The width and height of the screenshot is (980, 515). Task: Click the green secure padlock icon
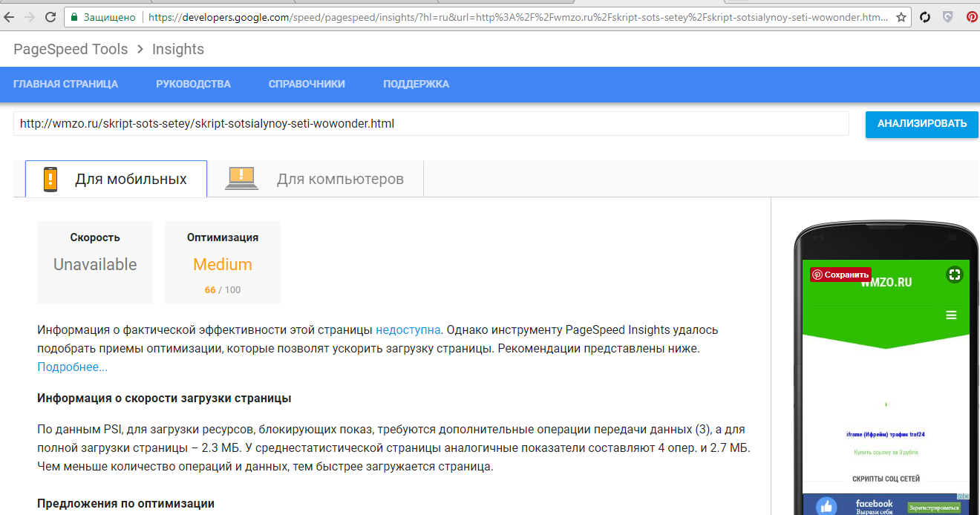tap(73, 16)
